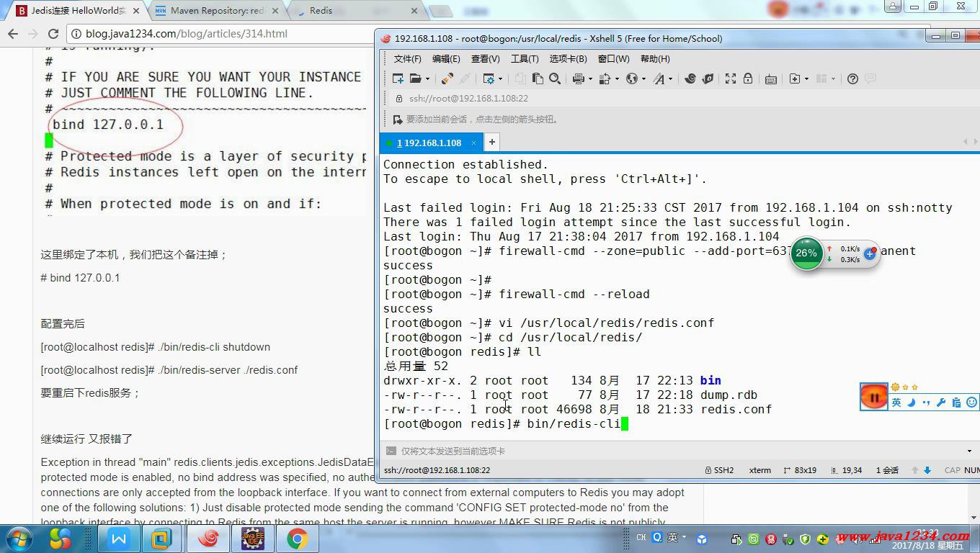
Task: Open the 编辑(E) menu
Action: point(446,58)
